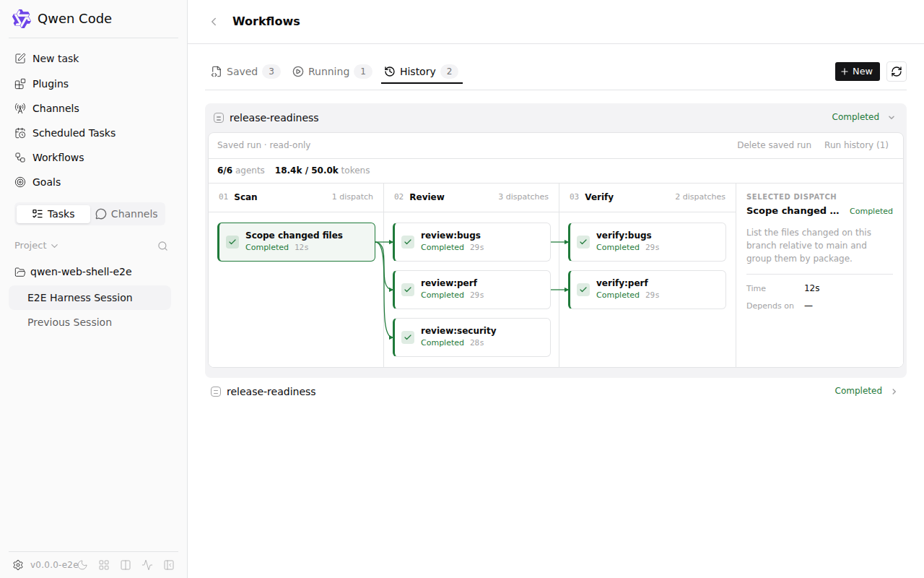Click the Qwen Code logo icon
The image size is (924, 578).
(x=22, y=19)
